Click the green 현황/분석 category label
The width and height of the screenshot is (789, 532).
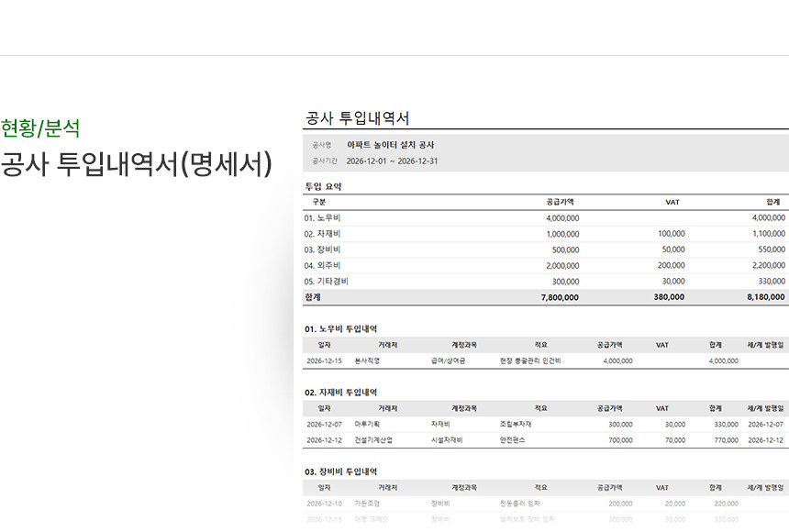(39, 127)
